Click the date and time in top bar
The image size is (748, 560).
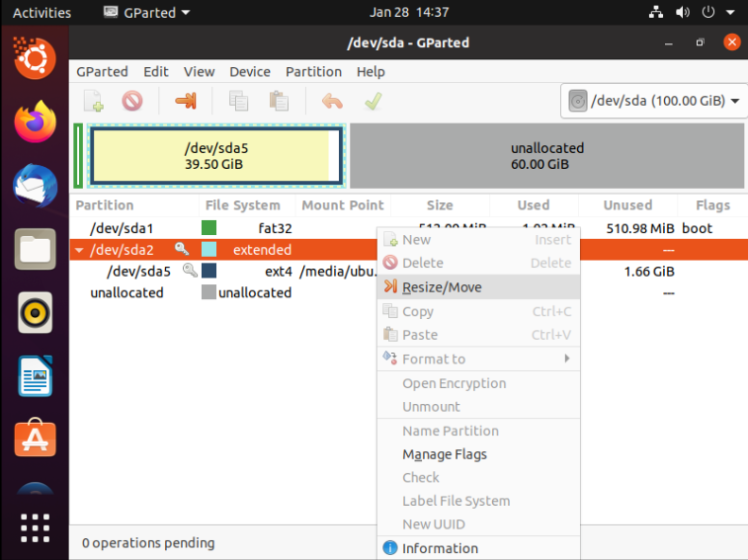click(409, 12)
